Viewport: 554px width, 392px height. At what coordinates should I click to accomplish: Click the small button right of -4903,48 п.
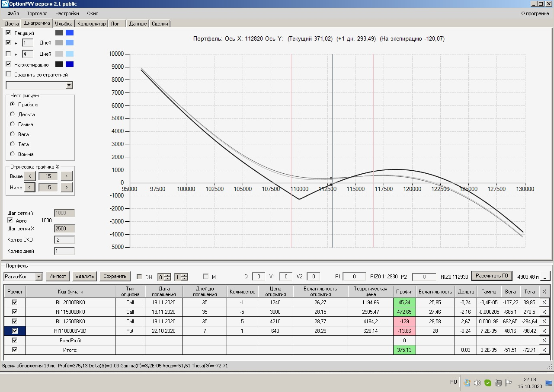[546, 276]
